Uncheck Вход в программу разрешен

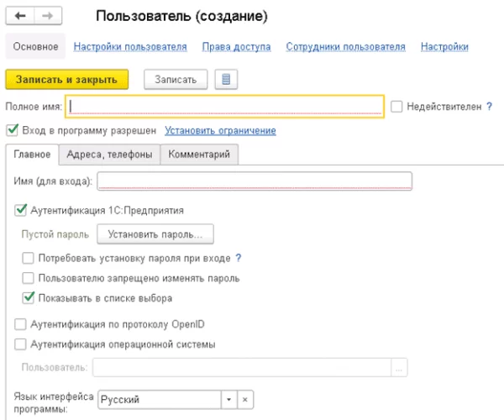pyautogui.click(x=13, y=130)
